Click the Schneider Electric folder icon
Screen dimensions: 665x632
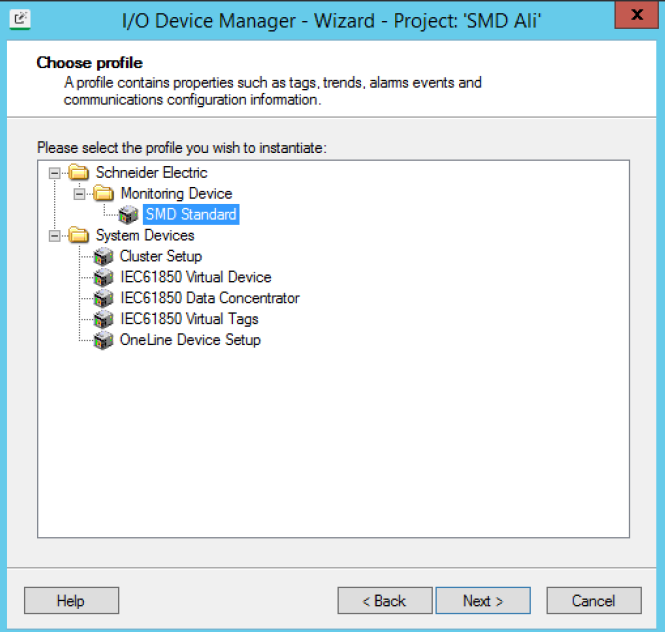[79, 173]
